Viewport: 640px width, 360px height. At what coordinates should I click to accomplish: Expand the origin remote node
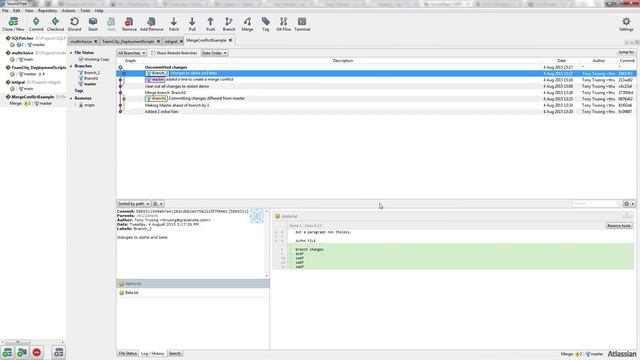click(76, 105)
